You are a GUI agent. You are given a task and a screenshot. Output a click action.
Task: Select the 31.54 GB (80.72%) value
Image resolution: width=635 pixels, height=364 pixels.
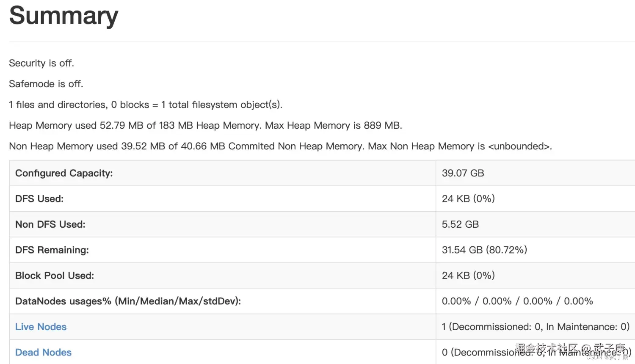click(484, 250)
